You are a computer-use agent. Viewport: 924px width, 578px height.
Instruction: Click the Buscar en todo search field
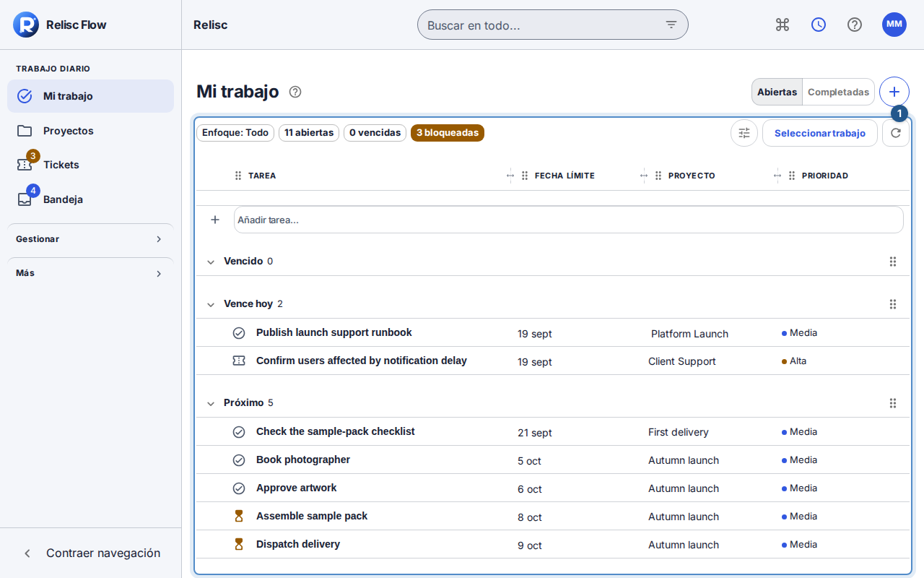(553, 25)
